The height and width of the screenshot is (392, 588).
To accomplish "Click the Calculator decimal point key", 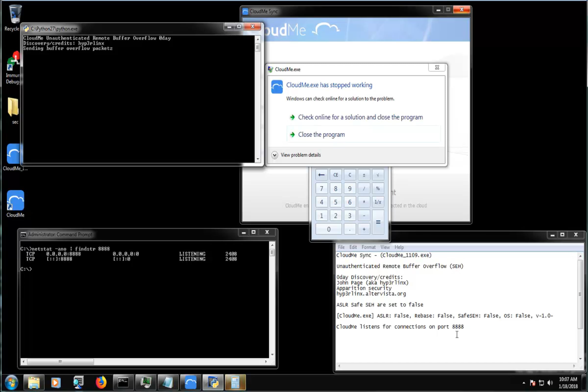I will click(x=350, y=229).
